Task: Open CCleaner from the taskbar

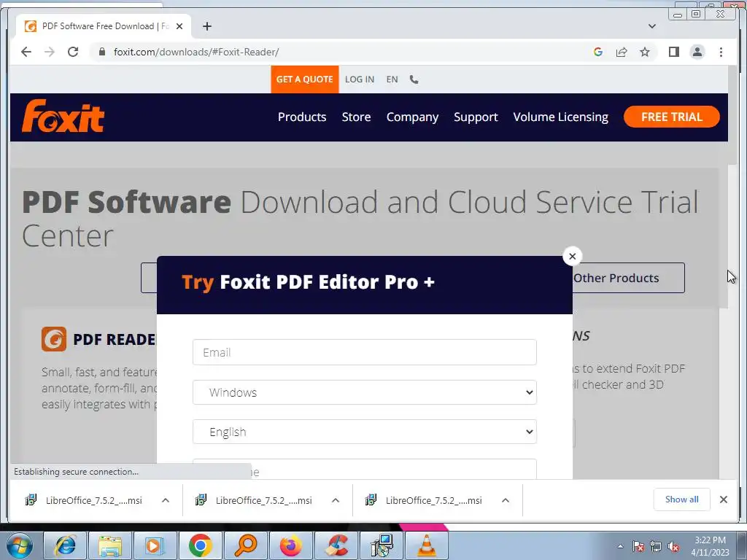Action: [336, 545]
